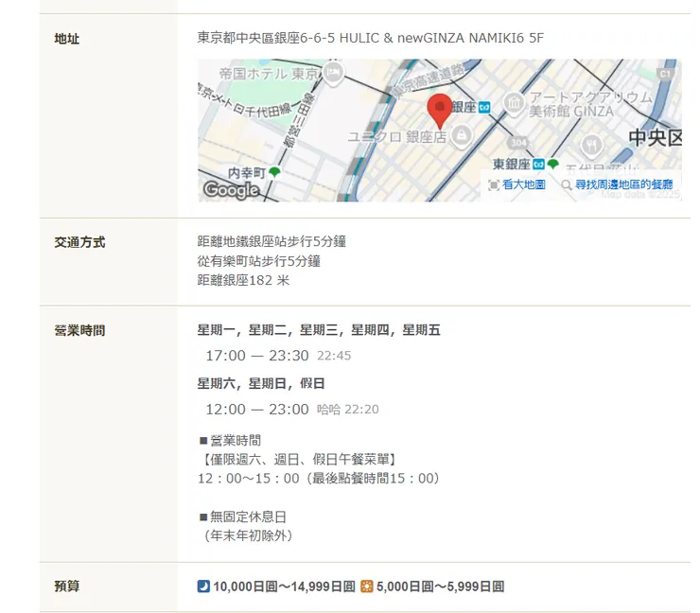Click the hours 12:00 — 23:00
This screenshot has width=700, height=613.
coord(257,410)
